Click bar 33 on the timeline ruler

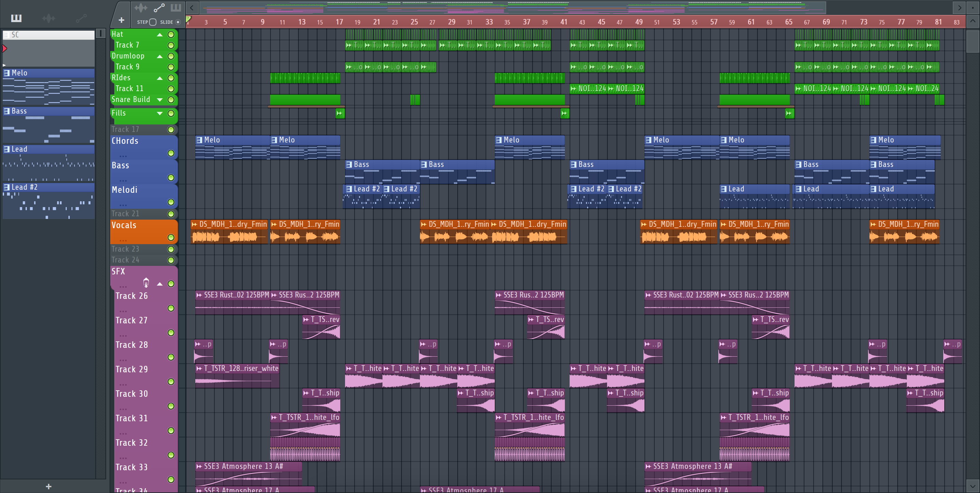[x=489, y=22]
